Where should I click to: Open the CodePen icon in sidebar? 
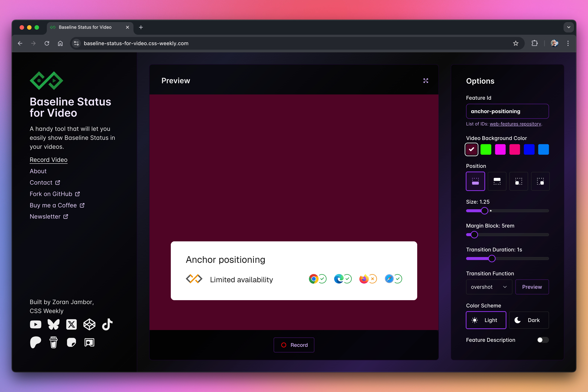click(89, 324)
